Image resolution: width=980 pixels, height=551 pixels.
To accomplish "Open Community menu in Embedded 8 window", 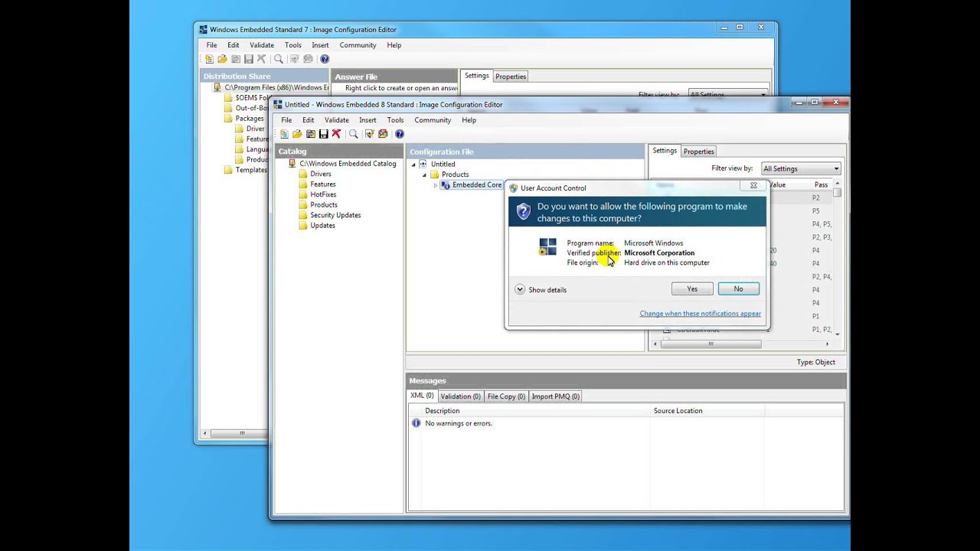I will click(433, 120).
